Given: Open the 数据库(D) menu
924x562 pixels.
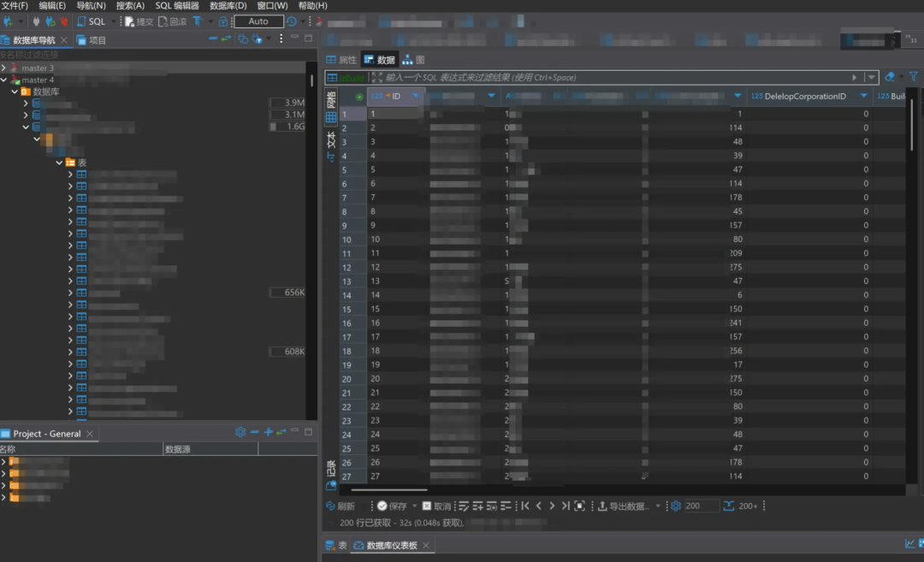Looking at the screenshot, I should click(x=228, y=6).
